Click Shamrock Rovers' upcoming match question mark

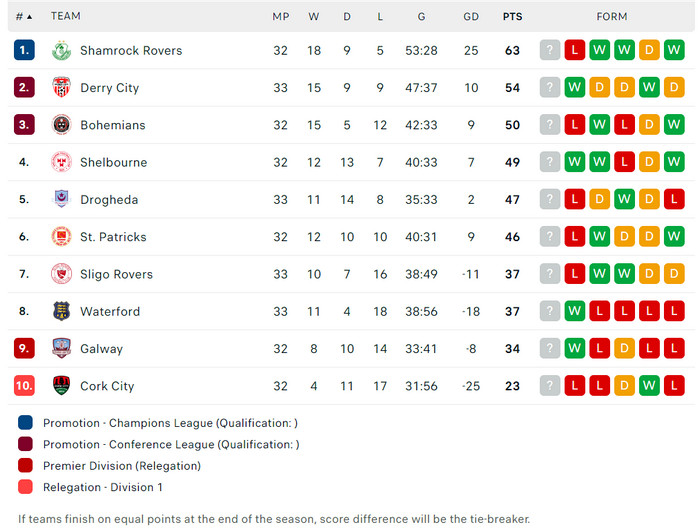[x=550, y=50]
